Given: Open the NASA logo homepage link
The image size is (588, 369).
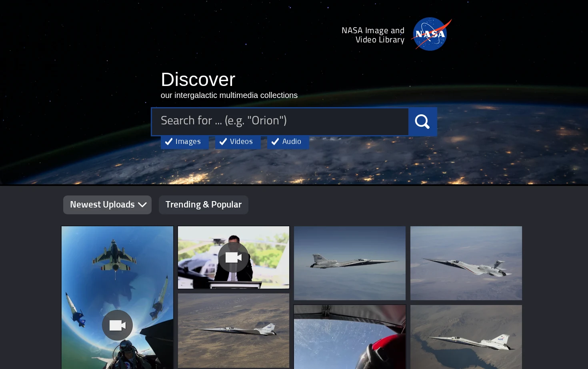Looking at the screenshot, I should click(431, 34).
